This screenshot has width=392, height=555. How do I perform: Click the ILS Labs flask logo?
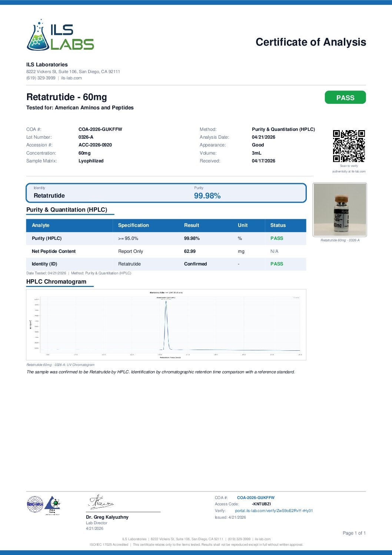pos(60,35)
